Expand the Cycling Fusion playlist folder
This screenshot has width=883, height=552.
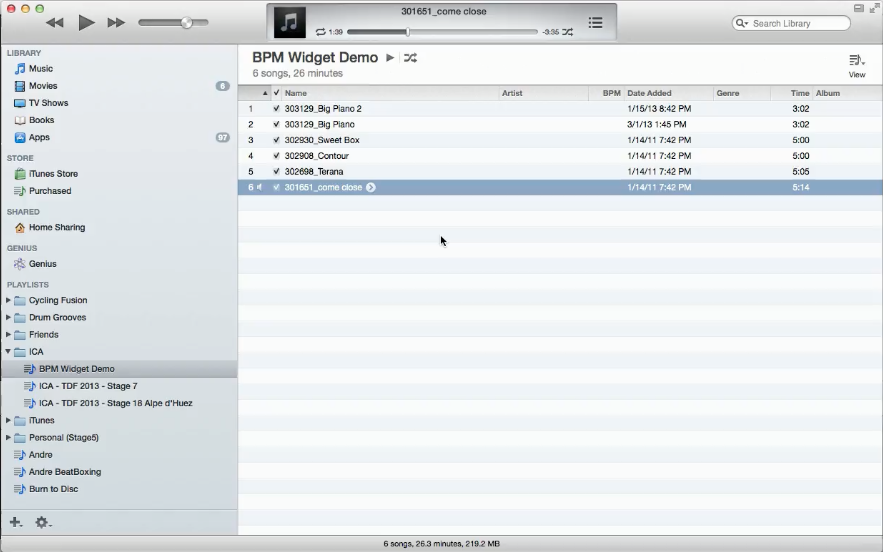point(9,300)
